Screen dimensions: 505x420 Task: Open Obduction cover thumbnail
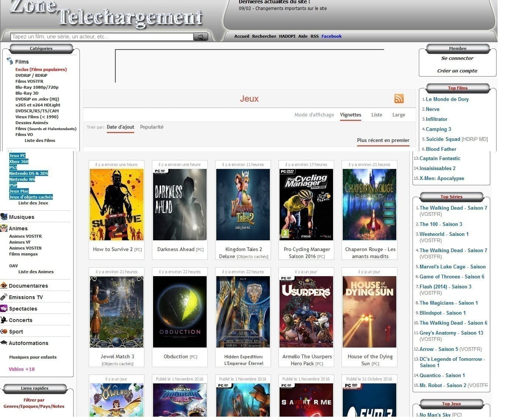tap(180, 312)
